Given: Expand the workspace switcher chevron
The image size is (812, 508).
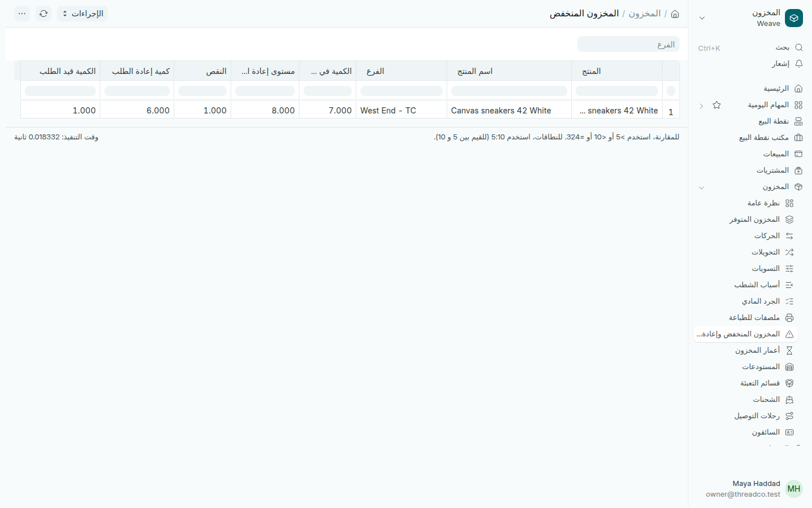Looking at the screenshot, I should [702, 18].
